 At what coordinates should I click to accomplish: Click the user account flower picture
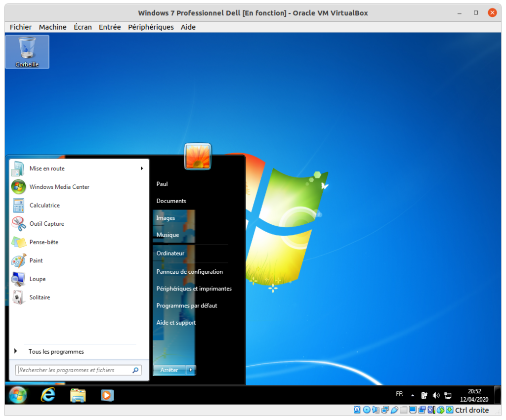(198, 157)
